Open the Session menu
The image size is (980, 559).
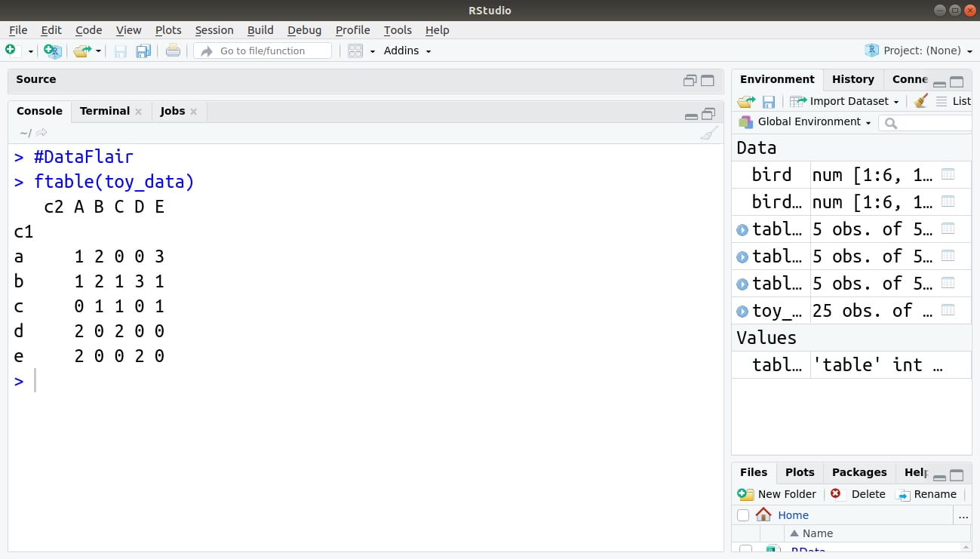pos(214,30)
